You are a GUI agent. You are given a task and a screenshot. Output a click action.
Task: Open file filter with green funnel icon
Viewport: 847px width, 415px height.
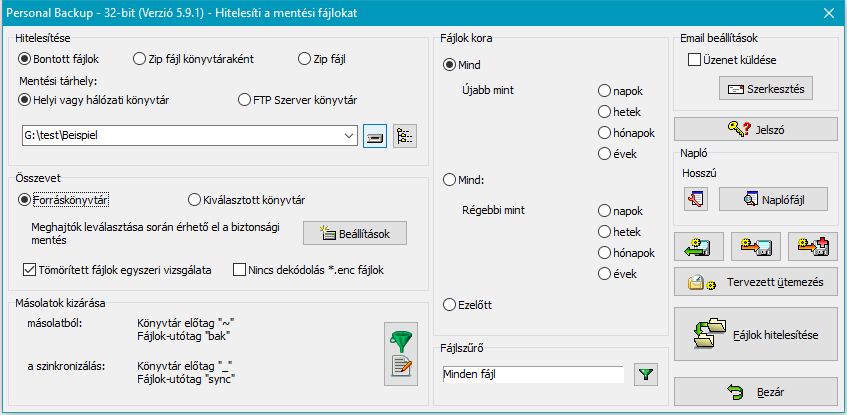[x=646, y=374]
